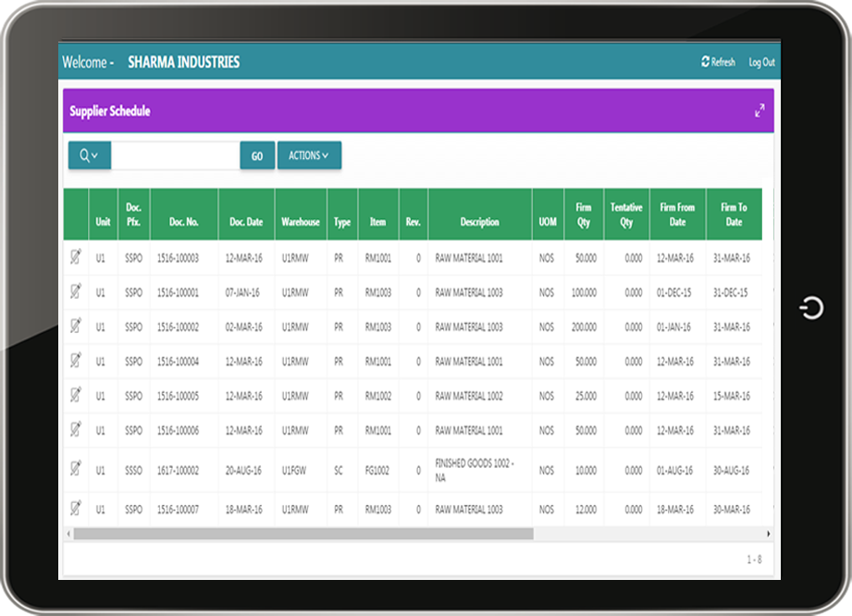Click RAW MATERIAL 1002 description cell
Screen dimensions: 852x616
coord(469,396)
